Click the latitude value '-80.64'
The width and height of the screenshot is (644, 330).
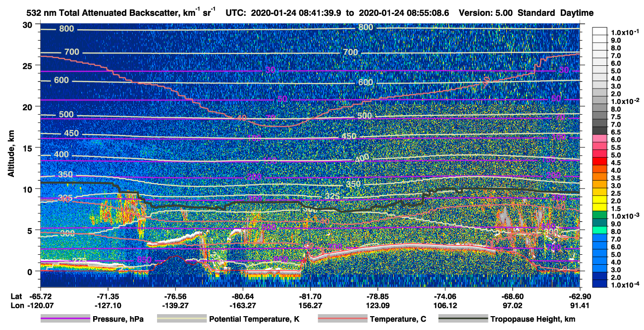[x=243, y=296]
